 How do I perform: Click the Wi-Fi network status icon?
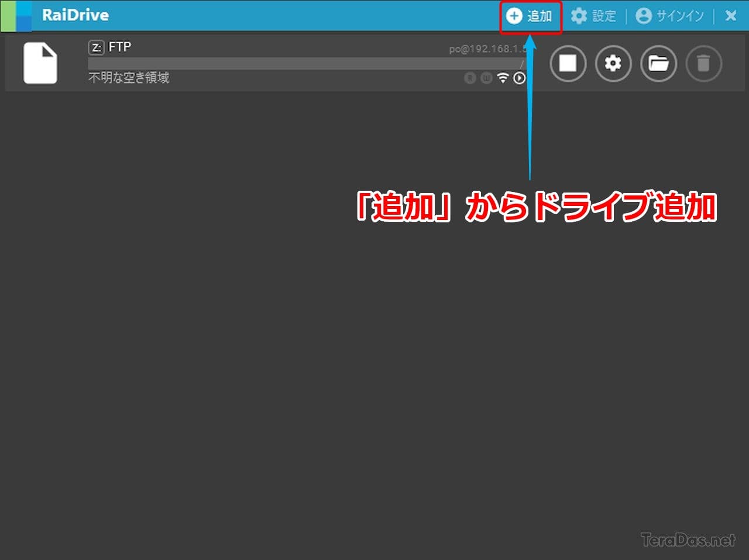503,78
